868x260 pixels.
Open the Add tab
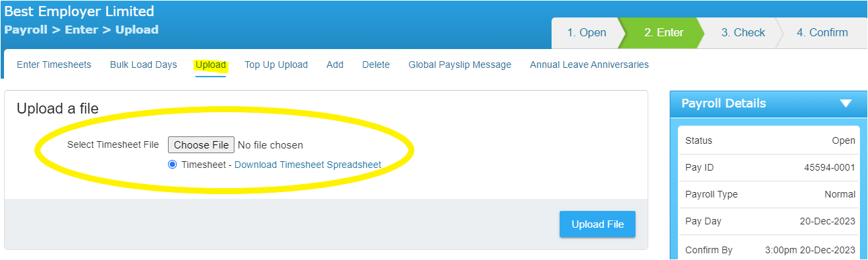click(335, 65)
